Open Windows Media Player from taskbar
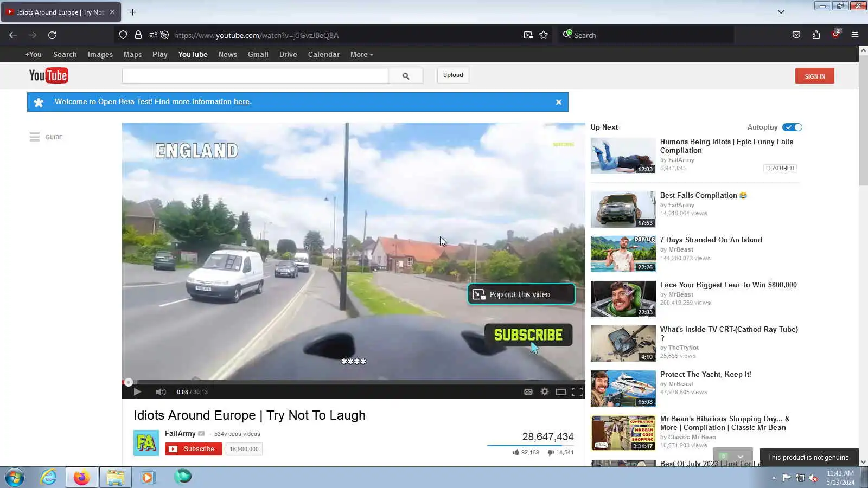868x488 pixels. 148,477
